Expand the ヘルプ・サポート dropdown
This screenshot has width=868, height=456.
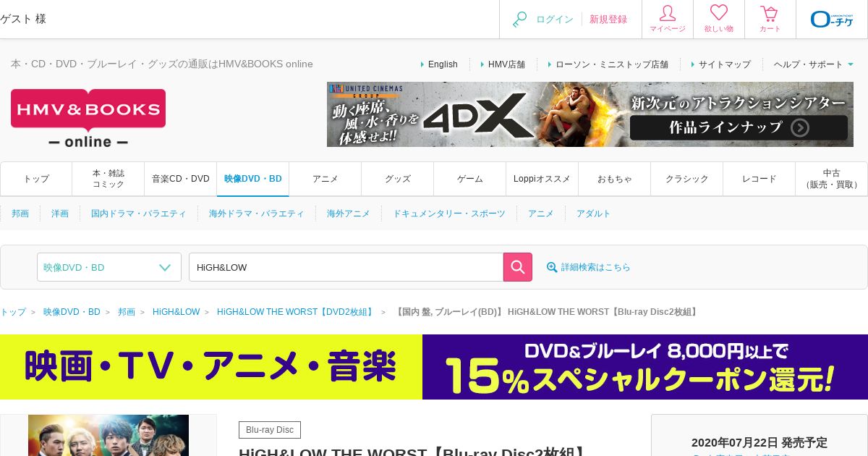click(814, 64)
